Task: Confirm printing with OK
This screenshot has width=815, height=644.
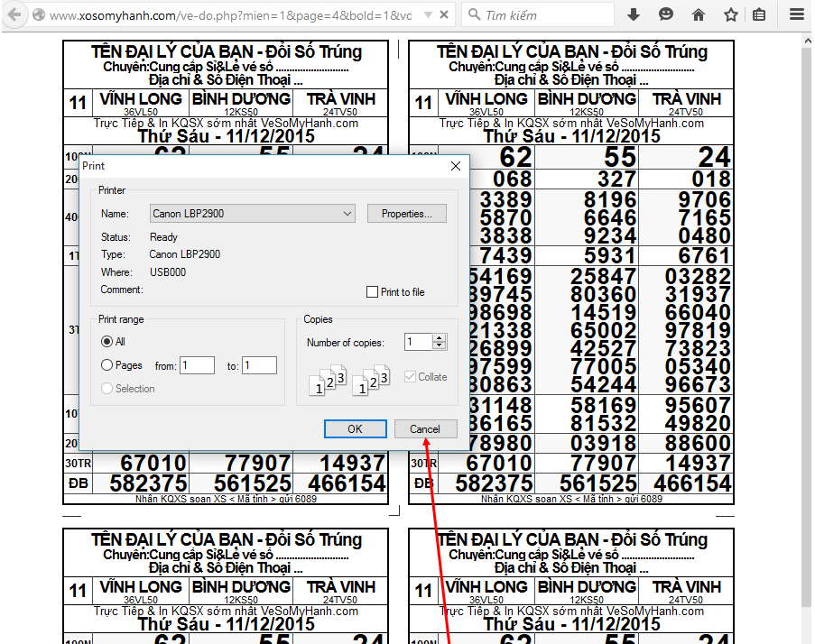Action: 355,429
